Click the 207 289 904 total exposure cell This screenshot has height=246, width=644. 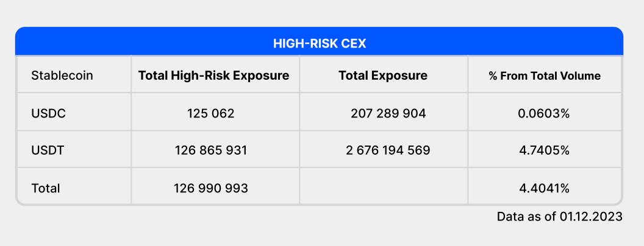[x=388, y=113]
